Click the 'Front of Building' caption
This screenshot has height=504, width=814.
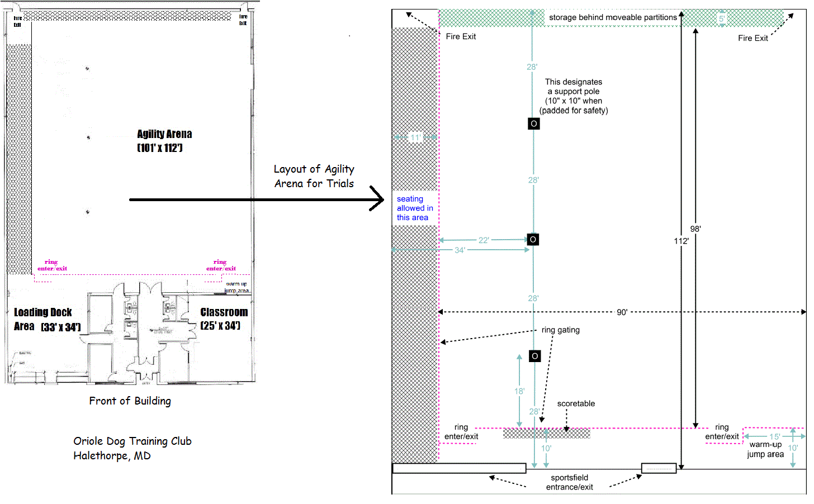pos(130,401)
